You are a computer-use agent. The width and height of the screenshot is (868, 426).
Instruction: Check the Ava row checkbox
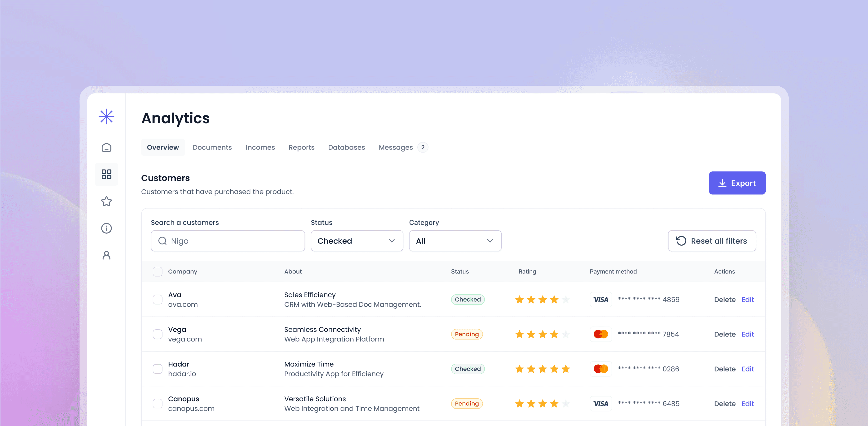pos(157,299)
